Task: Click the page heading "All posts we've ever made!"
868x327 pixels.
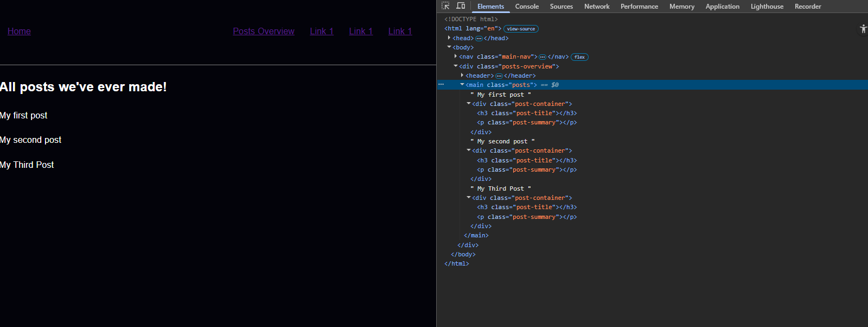Action: pos(84,87)
